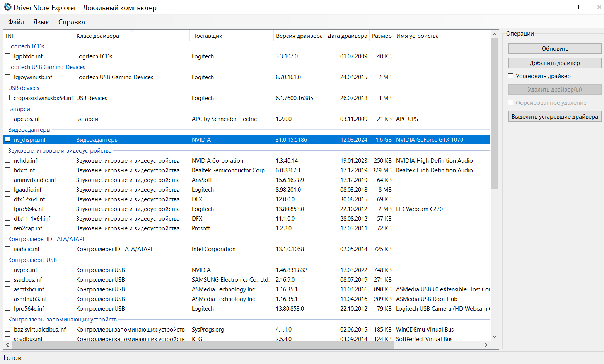
Task: Click the ASMedia USB Root Hub device name
Action: point(427,299)
